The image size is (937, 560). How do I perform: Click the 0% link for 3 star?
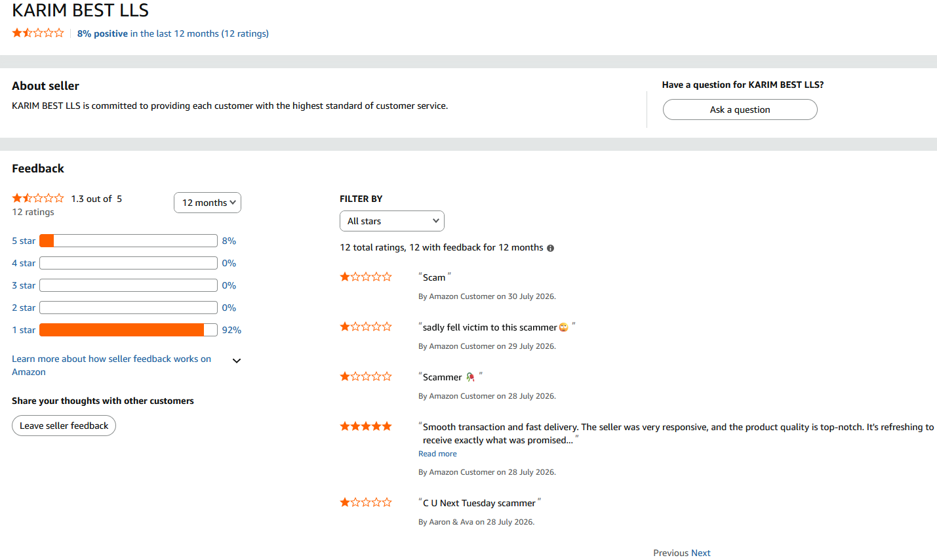229,285
